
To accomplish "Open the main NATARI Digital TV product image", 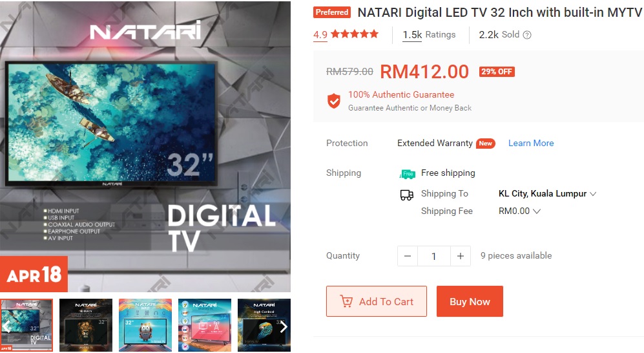I will point(145,146).
